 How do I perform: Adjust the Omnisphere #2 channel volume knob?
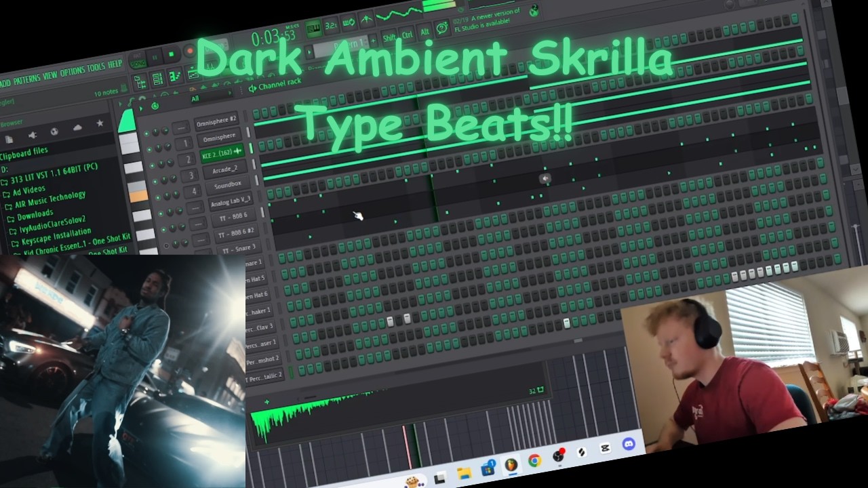coord(165,130)
